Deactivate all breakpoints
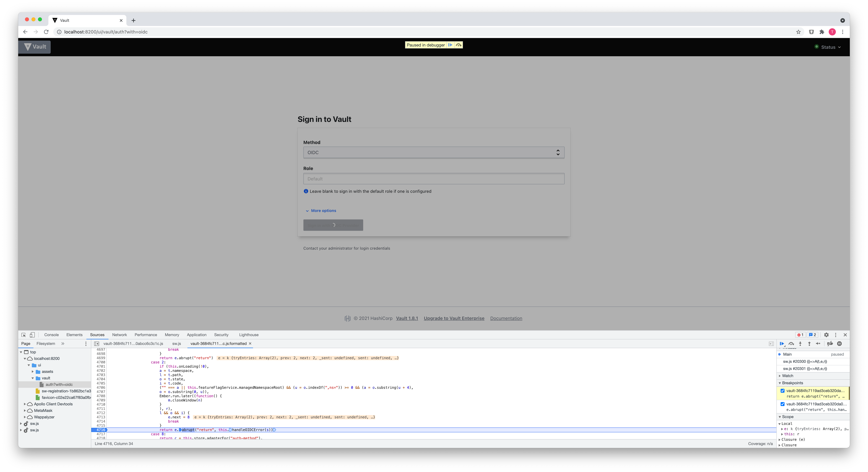868x472 pixels. [x=830, y=344]
